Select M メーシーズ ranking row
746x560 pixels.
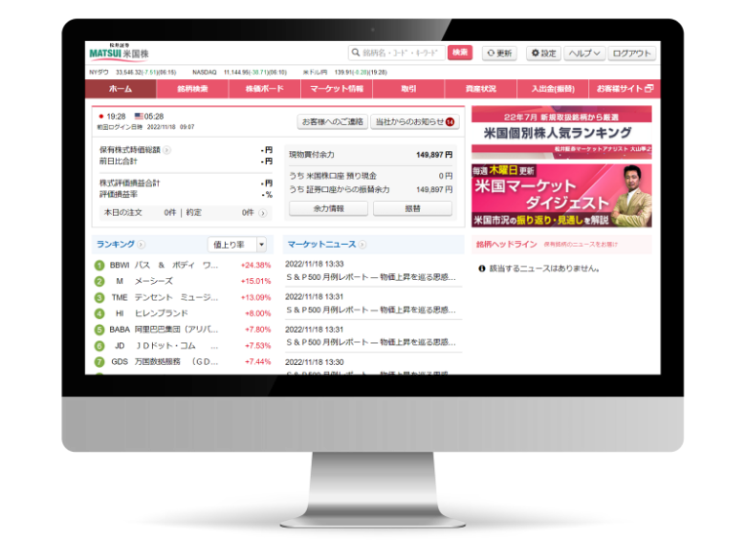[x=183, y=281]
